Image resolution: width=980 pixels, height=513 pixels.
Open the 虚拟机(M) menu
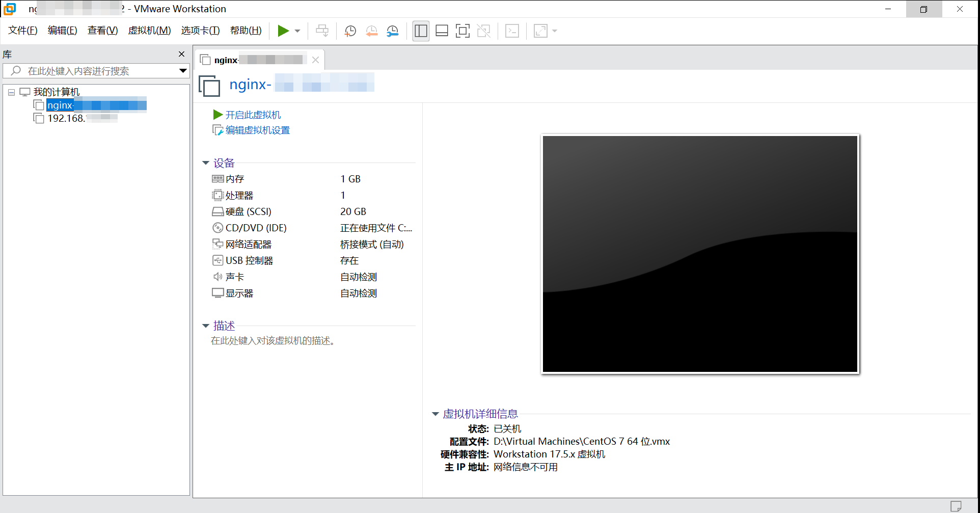(x=149, y=31)
